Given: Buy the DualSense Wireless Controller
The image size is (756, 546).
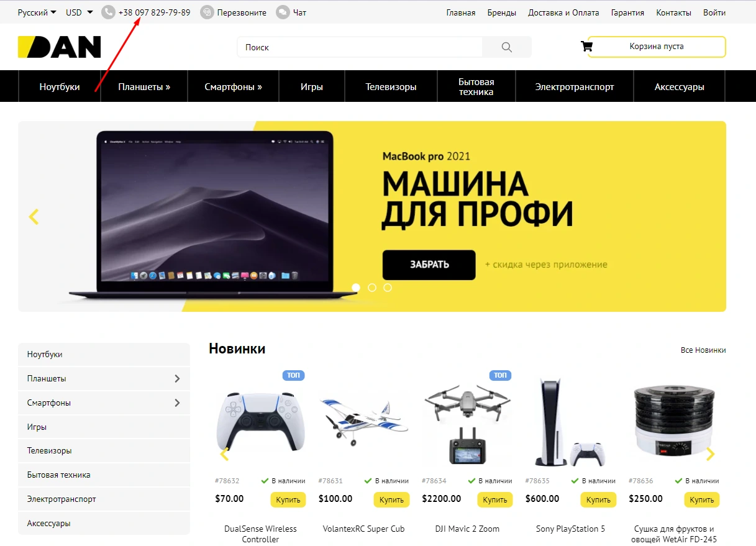Looking at the screenshot, I should [x=288, y=499].
